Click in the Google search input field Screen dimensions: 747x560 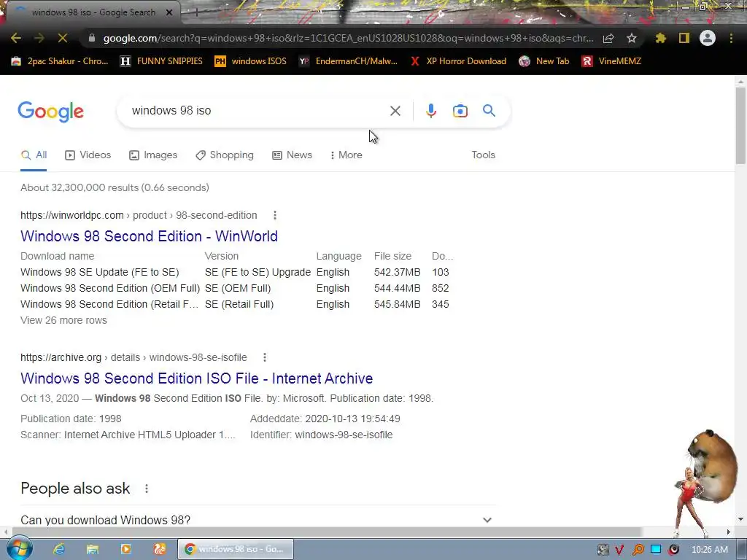258,111
